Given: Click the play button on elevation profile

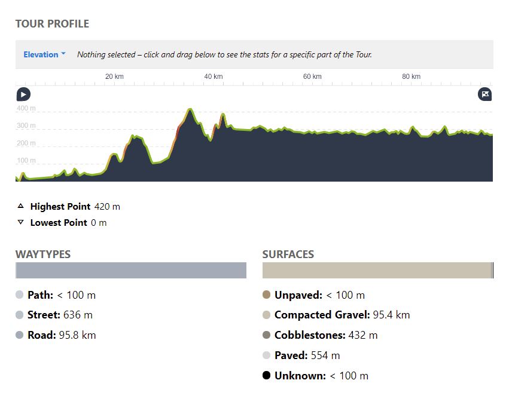Looking at the screenshot, I should click(x=23, y=94).
